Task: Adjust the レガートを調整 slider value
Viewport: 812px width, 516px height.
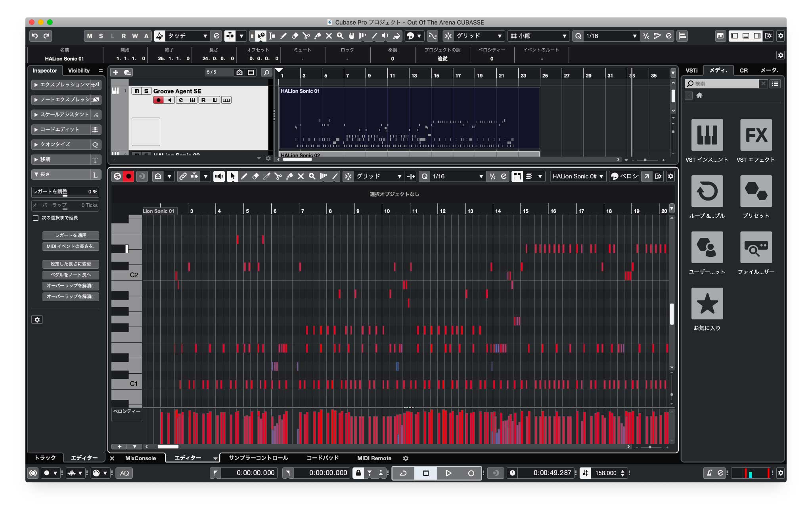Action: click(65, 192)
